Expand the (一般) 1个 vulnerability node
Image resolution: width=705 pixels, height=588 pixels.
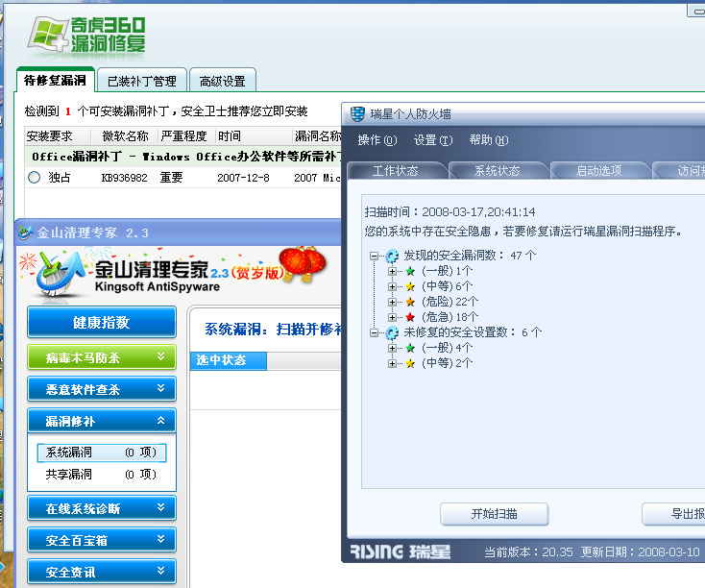[x=392, y=271]
